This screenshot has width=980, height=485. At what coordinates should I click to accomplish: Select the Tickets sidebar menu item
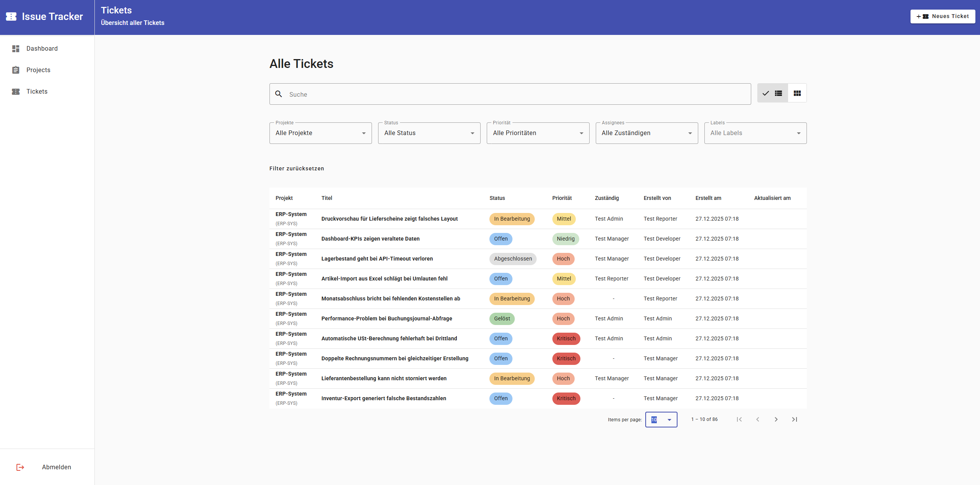point(47,92)
